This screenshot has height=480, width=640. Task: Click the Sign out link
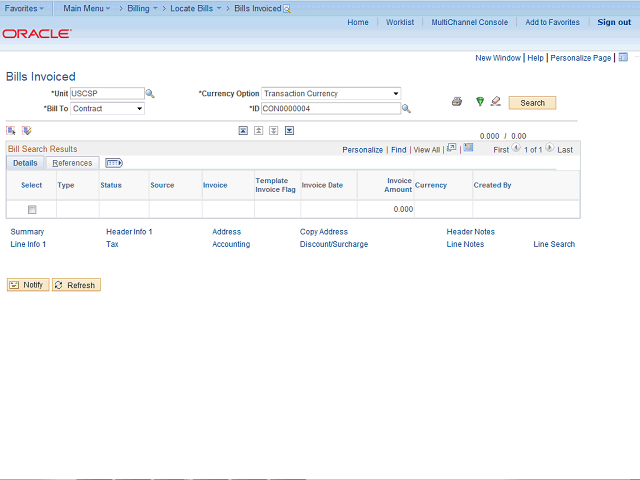click(x=614, y=22)
